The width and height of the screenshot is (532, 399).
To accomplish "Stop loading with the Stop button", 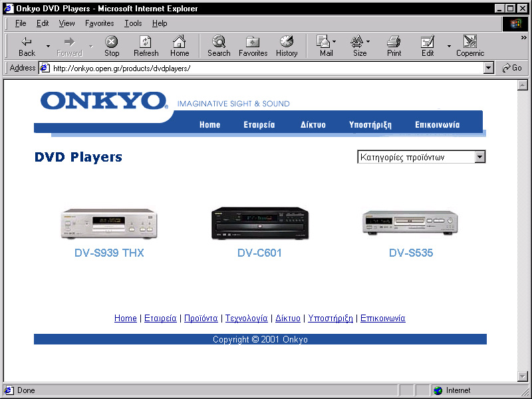I will click(112, 46).
